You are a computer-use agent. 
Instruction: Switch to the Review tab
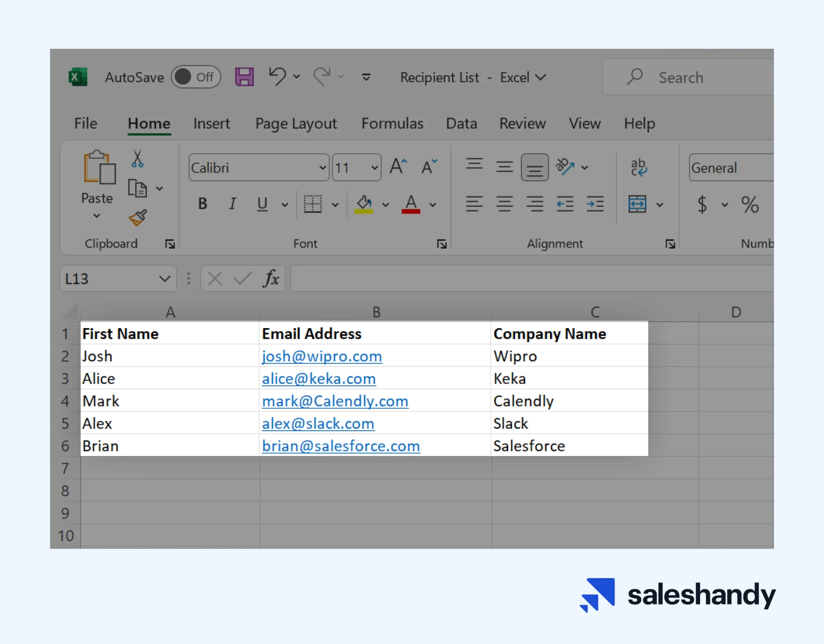(x=522, y=123)
